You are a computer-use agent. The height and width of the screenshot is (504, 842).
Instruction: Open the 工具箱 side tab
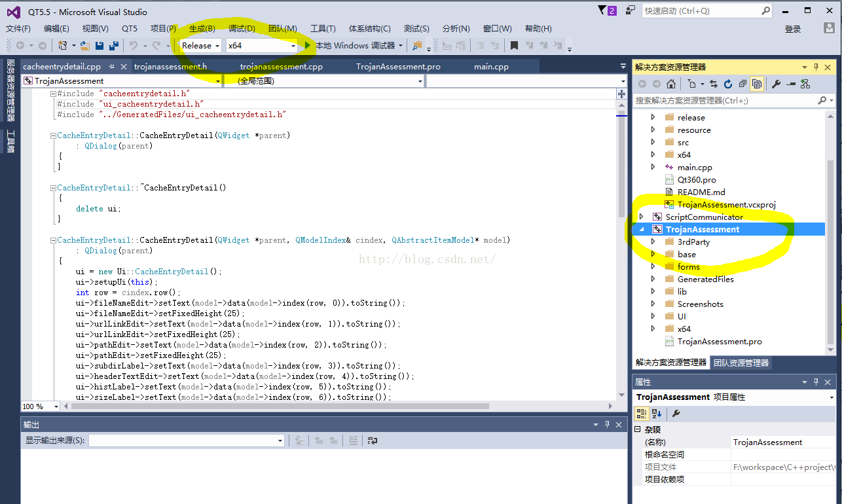[10, 141]
